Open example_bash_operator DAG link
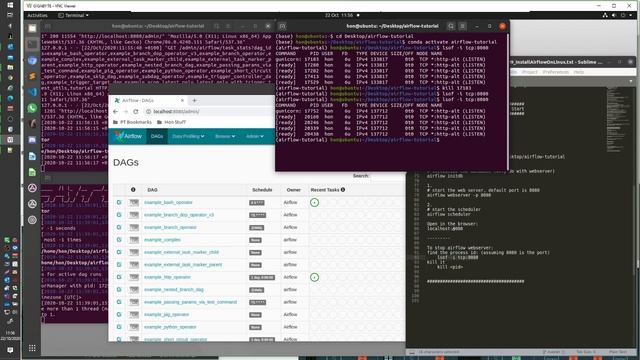 click(168, 202)
